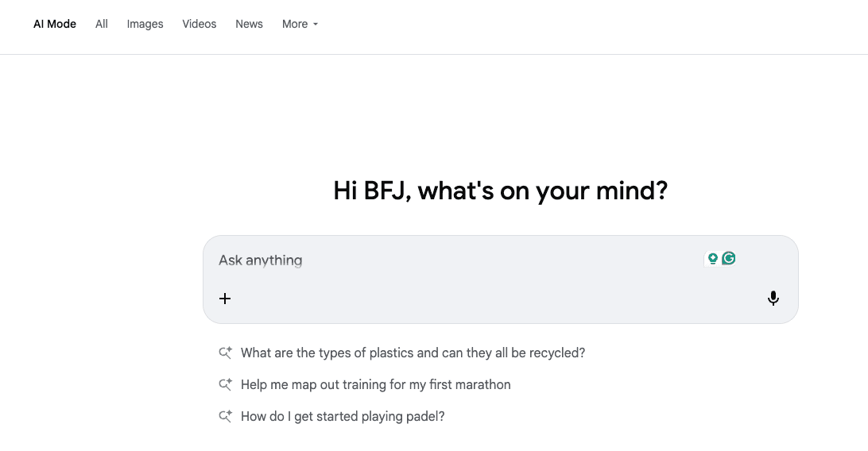Viewport: 868px width, 451px height.
Task: Click the search icon beside the padel suggestion
Action: tap(225, 416)
